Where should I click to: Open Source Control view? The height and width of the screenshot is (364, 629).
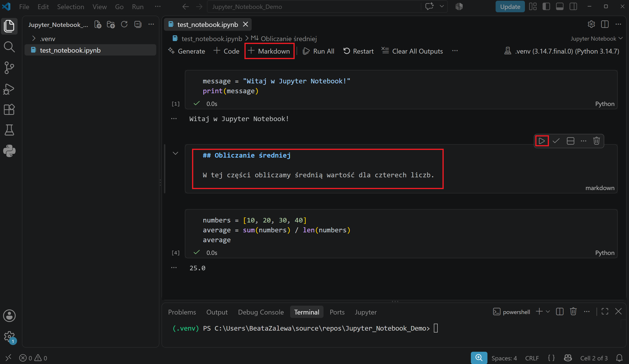[9, 68]
